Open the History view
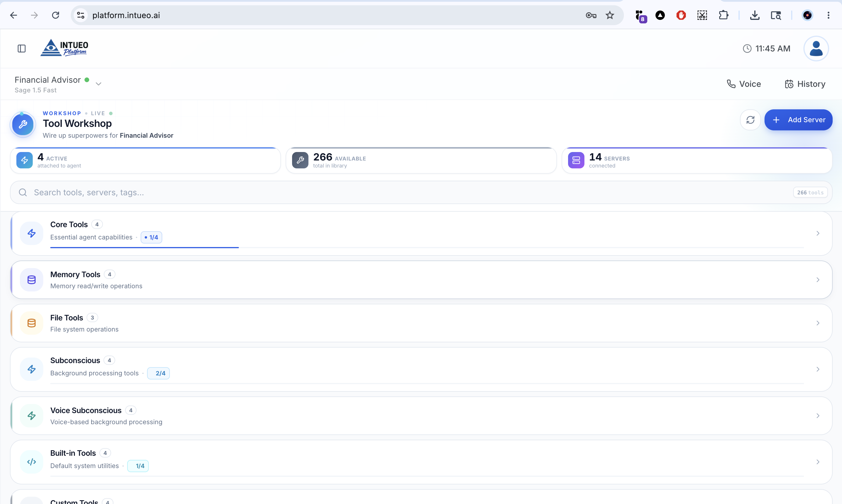 (x=805, y=84)
